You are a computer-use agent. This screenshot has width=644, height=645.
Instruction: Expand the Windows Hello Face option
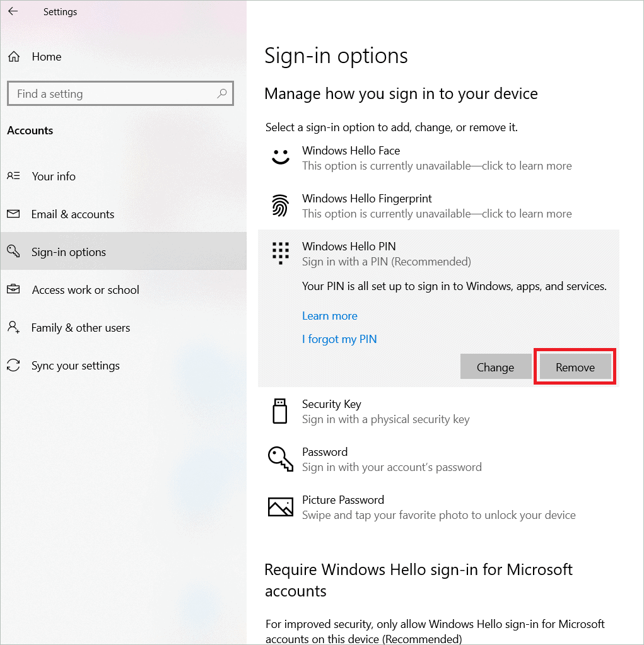click(x=438, y=158)
